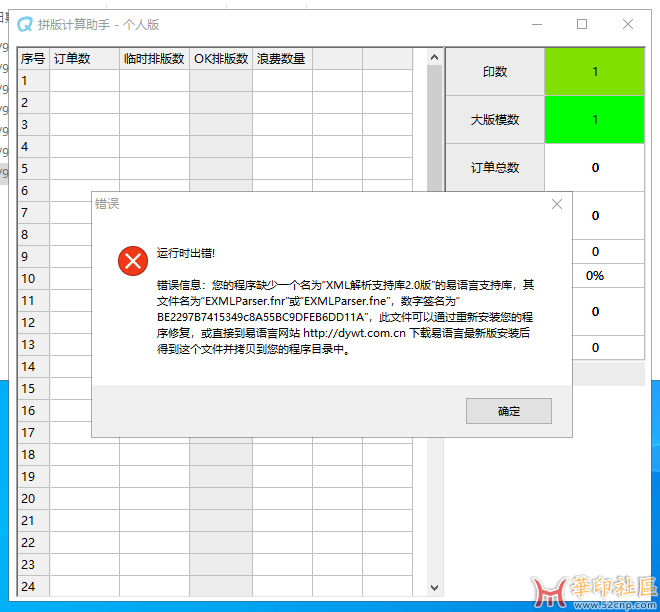Click the grid's scroll down arrow
Screen dimensions: 660x612
(x=435, y=587)
